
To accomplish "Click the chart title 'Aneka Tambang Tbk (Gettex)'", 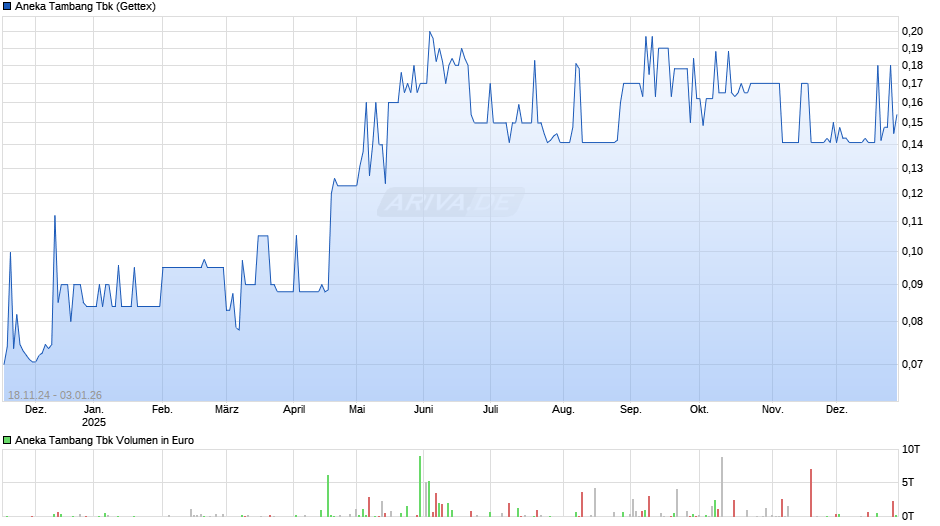I will click(85, 7).
